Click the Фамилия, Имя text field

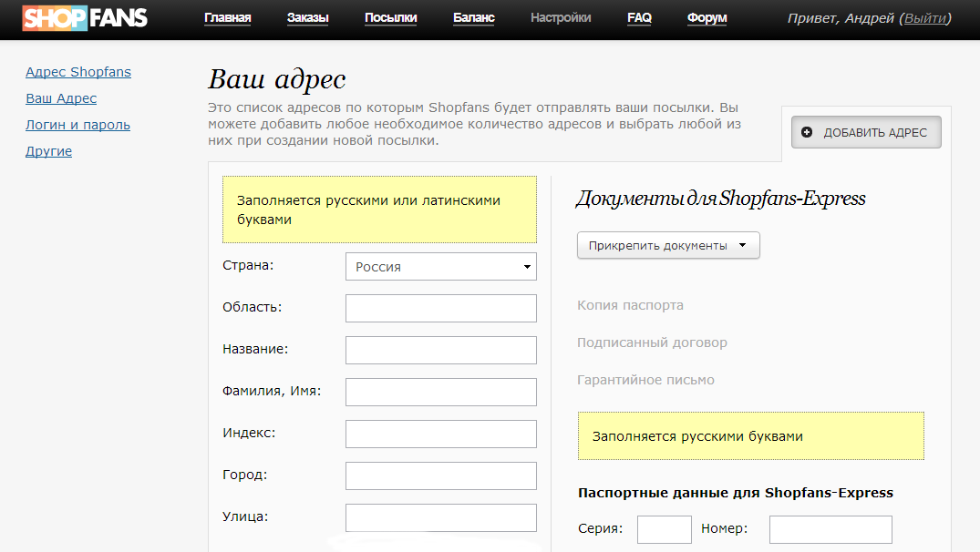441,393
